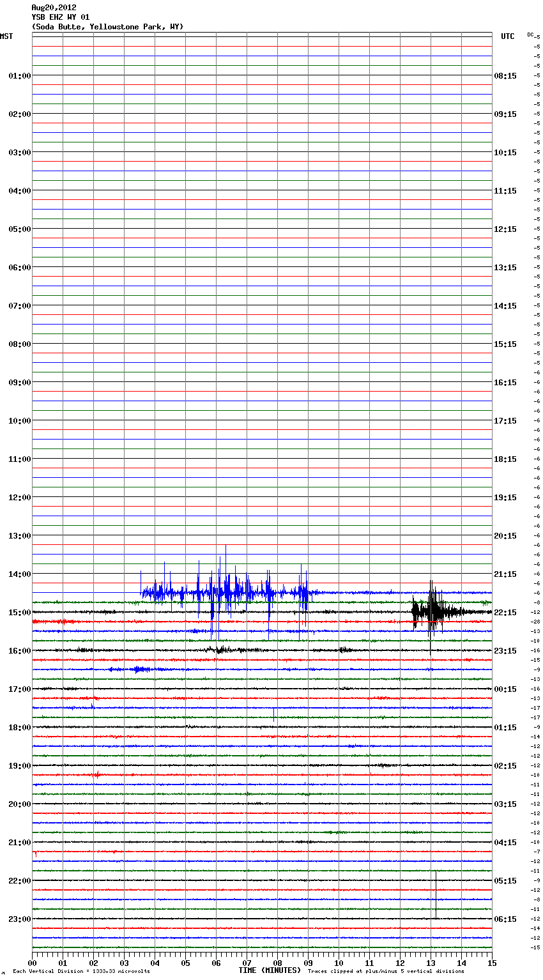Click the 02:15 UTC time label
This screenshot has height=980, width=543.
pos(505,766)
